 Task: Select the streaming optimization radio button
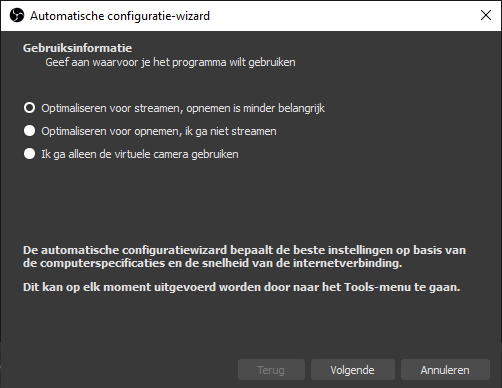pos(29,108)
